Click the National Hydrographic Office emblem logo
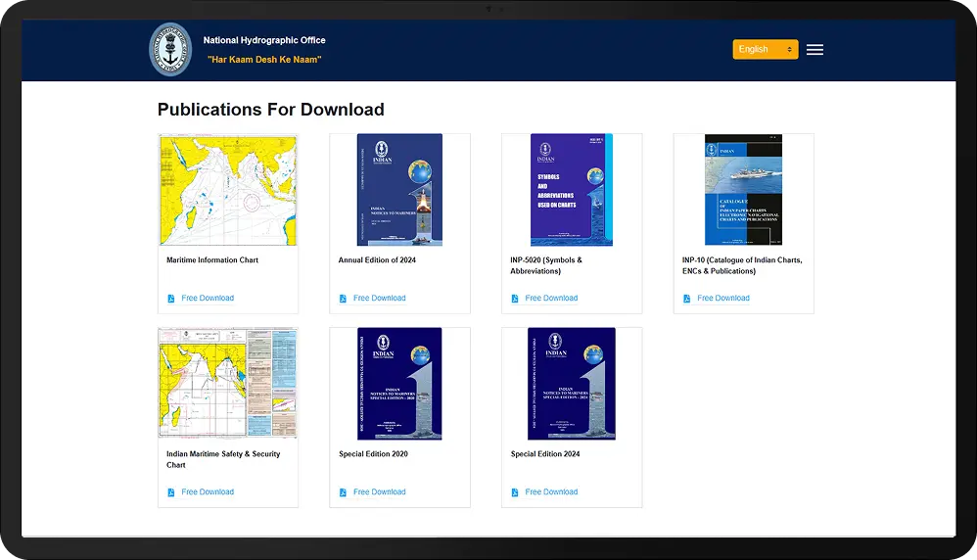This screenshot has height=560, width=977. (170, 50)
